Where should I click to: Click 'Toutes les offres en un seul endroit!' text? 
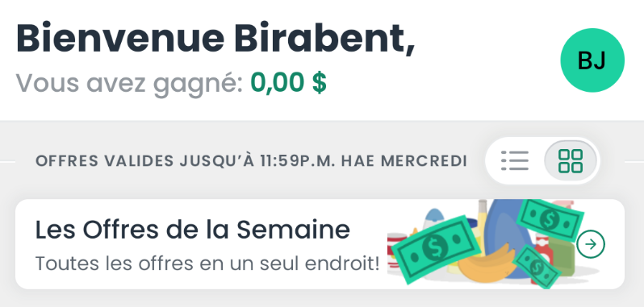click(207, 263)
